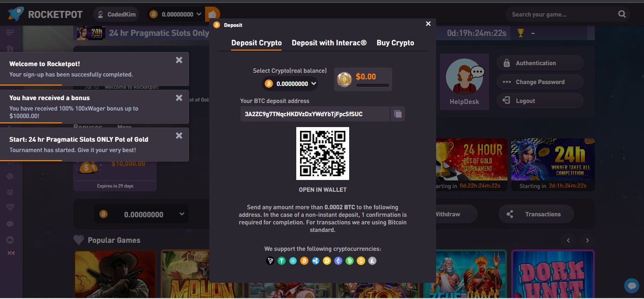Click the BTC deposit address field
The image size is (644, 299).
coord(315,114)
